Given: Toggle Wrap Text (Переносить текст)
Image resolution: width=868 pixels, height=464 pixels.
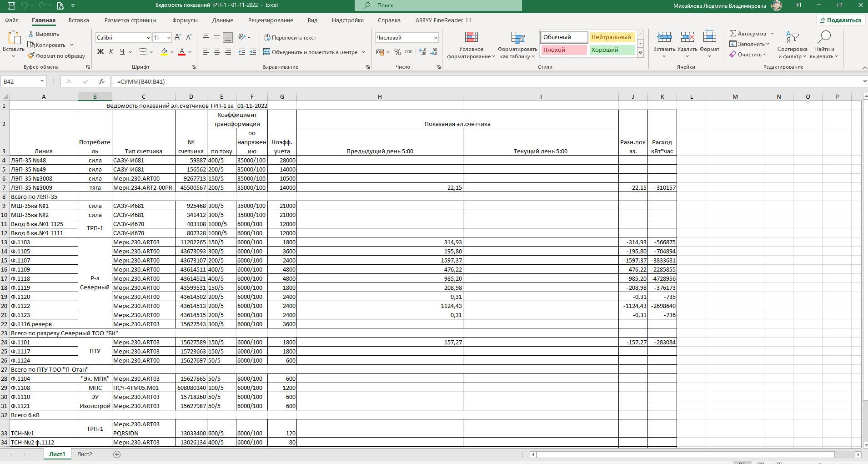Looking at the screenshot, I should click(290, 38).
